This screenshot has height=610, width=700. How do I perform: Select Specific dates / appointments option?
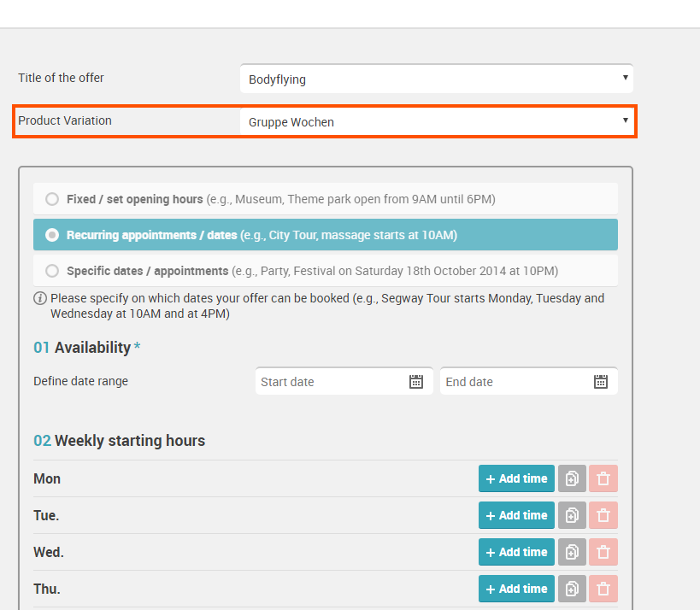point(52,271)
